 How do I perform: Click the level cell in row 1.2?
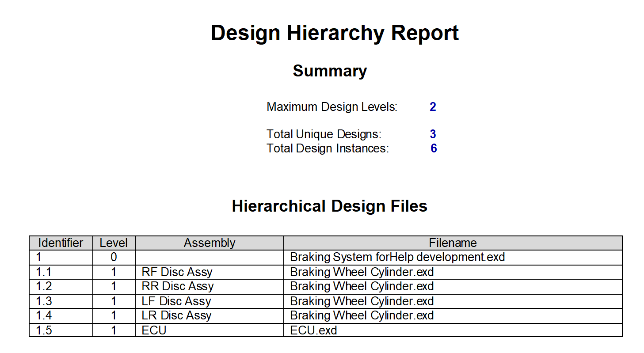114,287
